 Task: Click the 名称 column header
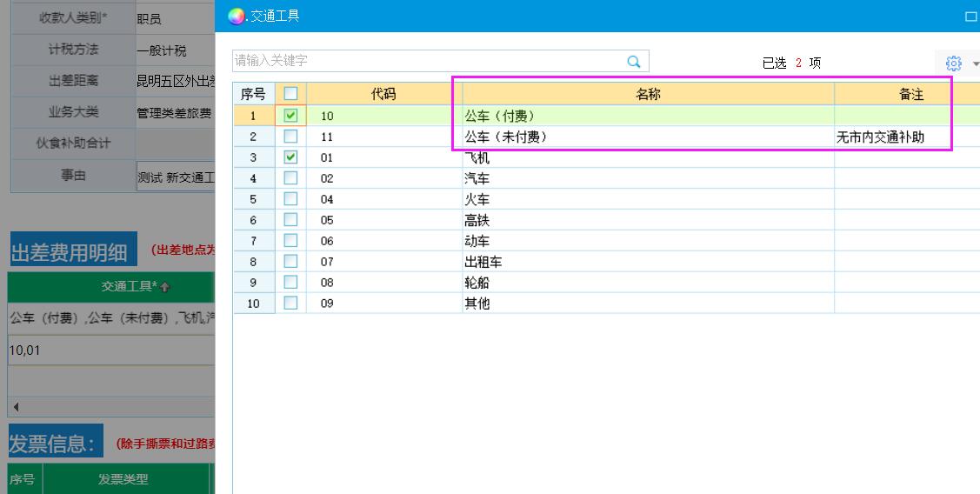(x=648, y=94)
